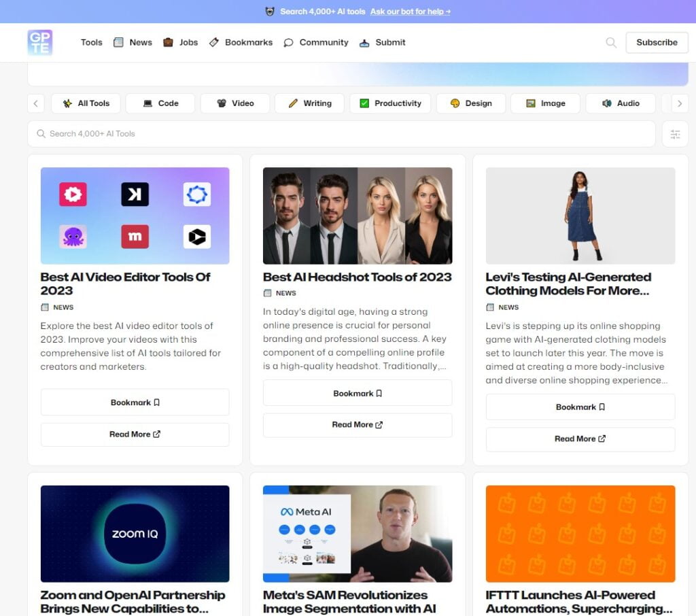This screenshot has width=696, height=616.
Task: Select the Code category tab
Action: point(160,103)
